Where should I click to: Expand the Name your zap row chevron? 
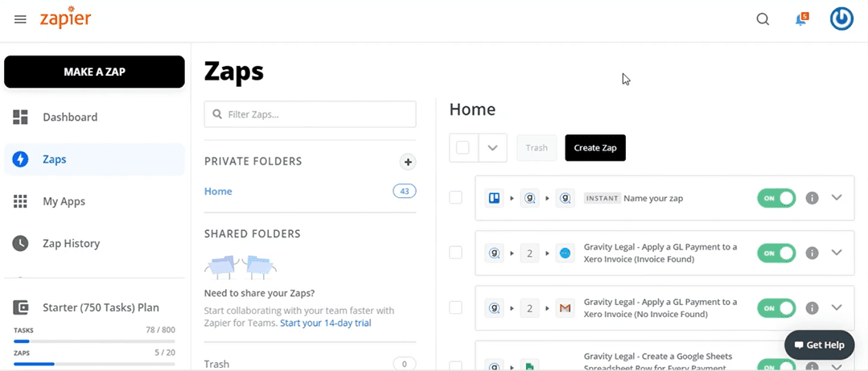pos(837,198)
